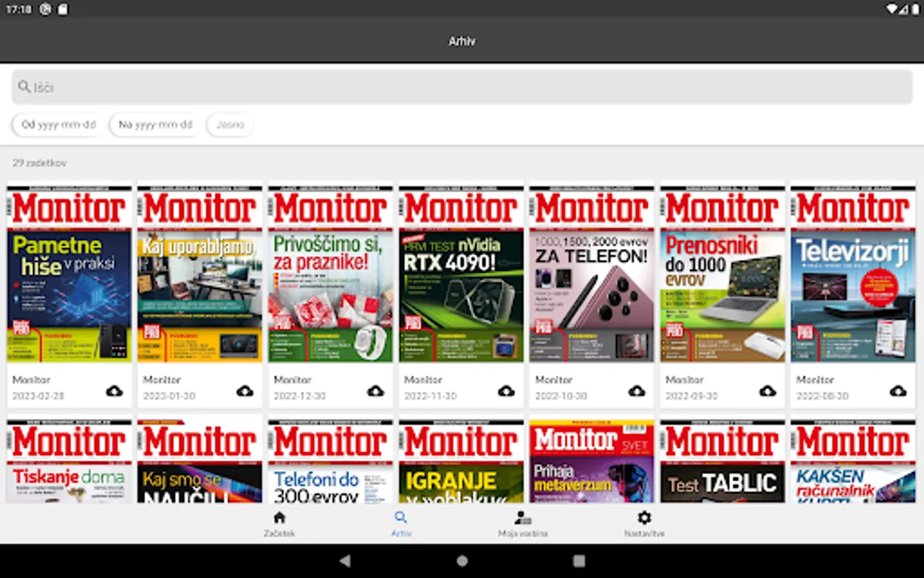Tap cloud download icon for 2022-11-30 issue
This screenshot has width=924, height=578.
[x=506, y=391]
